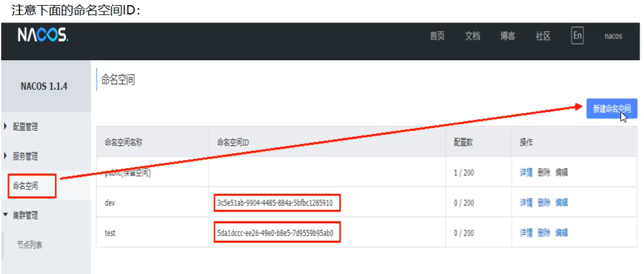Click the dev namespace name cell
Viewport: 644px width, 274px height.
[x=152, y=202]
